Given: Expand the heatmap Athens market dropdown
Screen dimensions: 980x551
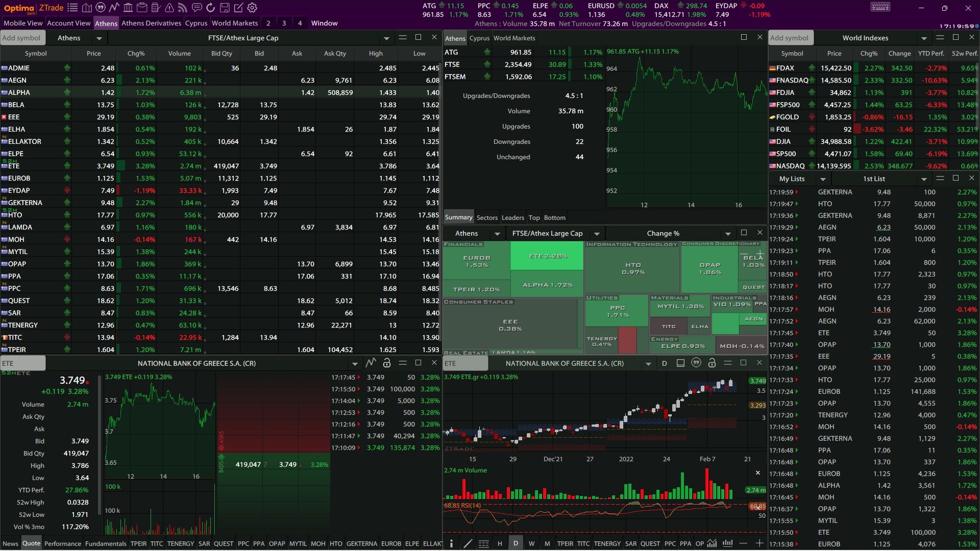Looking at the screenshot, I should (x=497, y=234).
